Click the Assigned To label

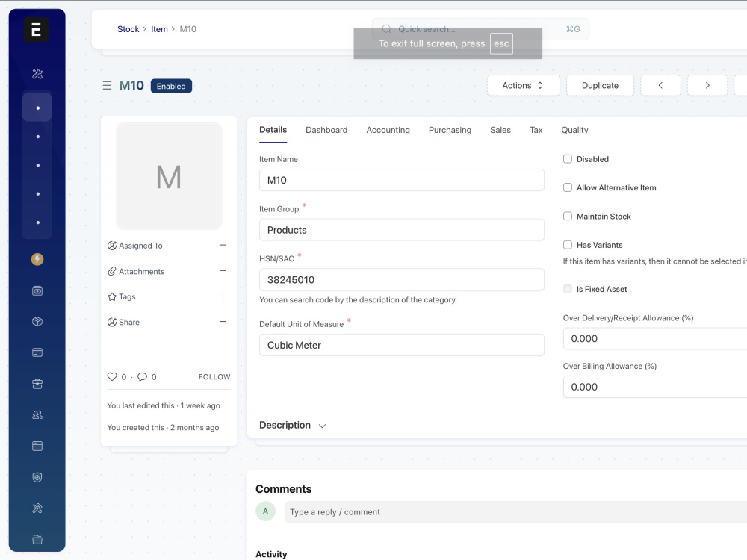(x=140, y=246)
